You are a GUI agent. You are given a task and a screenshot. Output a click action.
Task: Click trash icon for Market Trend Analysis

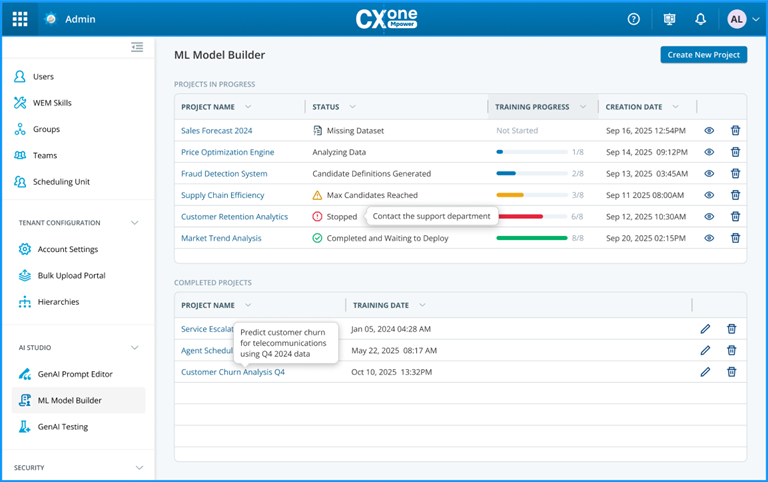tap(735, 238)
